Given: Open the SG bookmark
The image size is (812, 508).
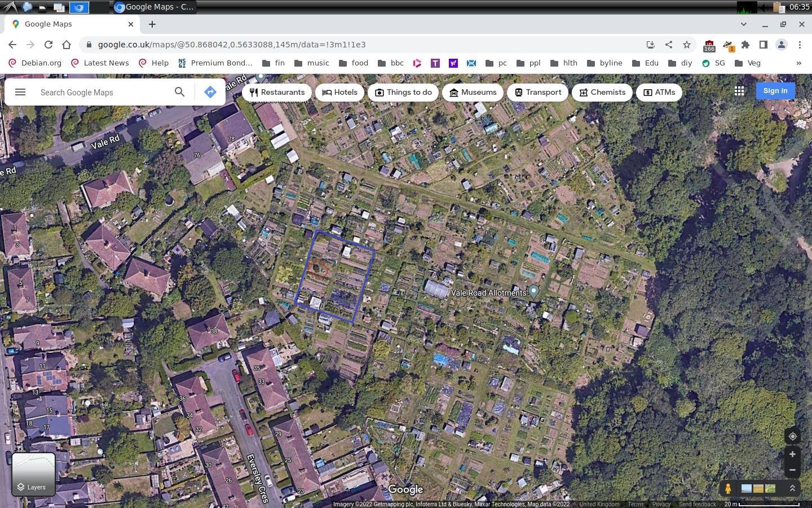Looking at the screenshot, I should pos(713,63).
